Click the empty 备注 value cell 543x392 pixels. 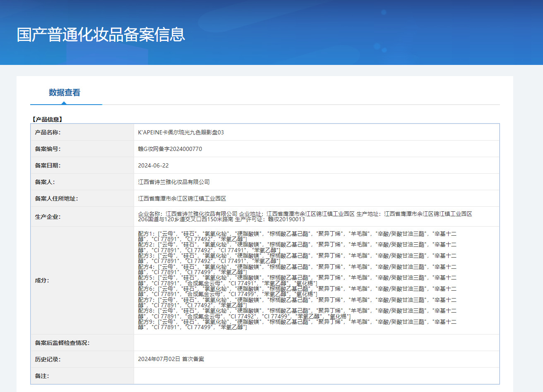(316, 376)
